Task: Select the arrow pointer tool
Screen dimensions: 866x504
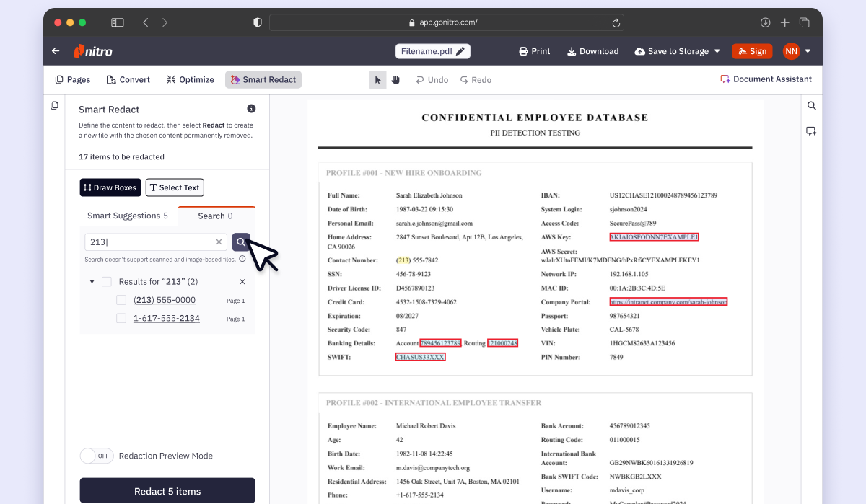Action: pyautogui.click(x=377, y=80)
